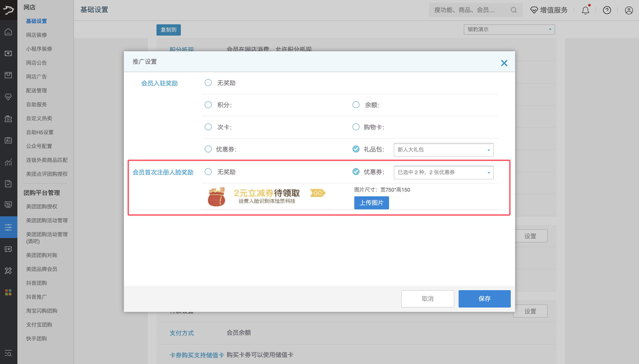Image resolution: width=639 pixels, height=364 pixels.
Task: Select the 积分 reward radio button
Action: 208,104
